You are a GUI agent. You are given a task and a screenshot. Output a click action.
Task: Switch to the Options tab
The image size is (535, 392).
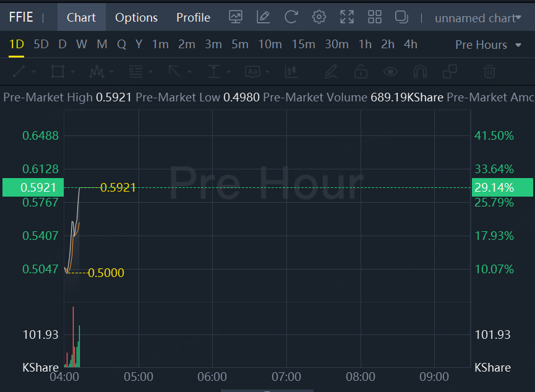pyautogui.click(x=136, y=17)
